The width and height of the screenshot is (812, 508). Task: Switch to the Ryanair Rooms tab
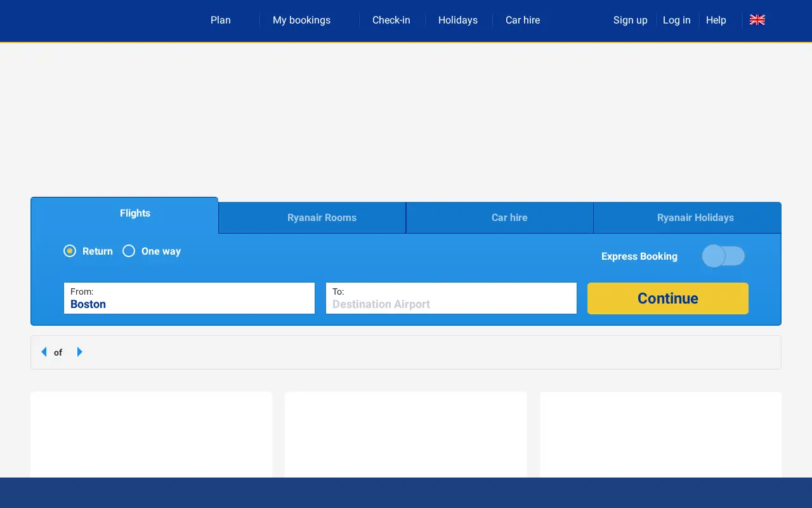point(313,218)
